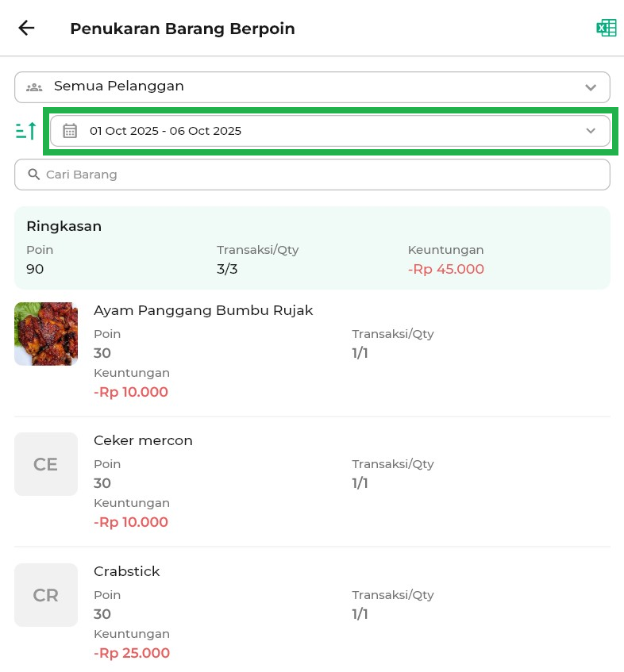Click the magnifier icon in Cari Barang
Image resolution: width=624 pixels, height=672 pixels.
click(x=33, y=175)
